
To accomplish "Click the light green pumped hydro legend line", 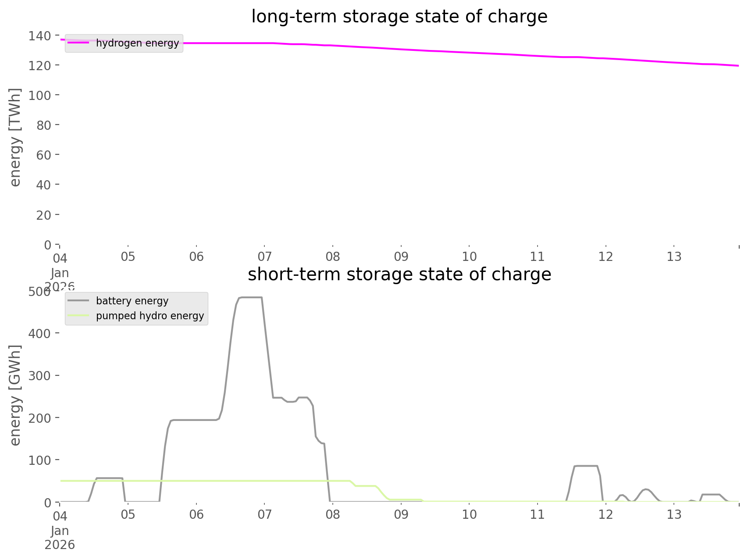I will [78, 316].
